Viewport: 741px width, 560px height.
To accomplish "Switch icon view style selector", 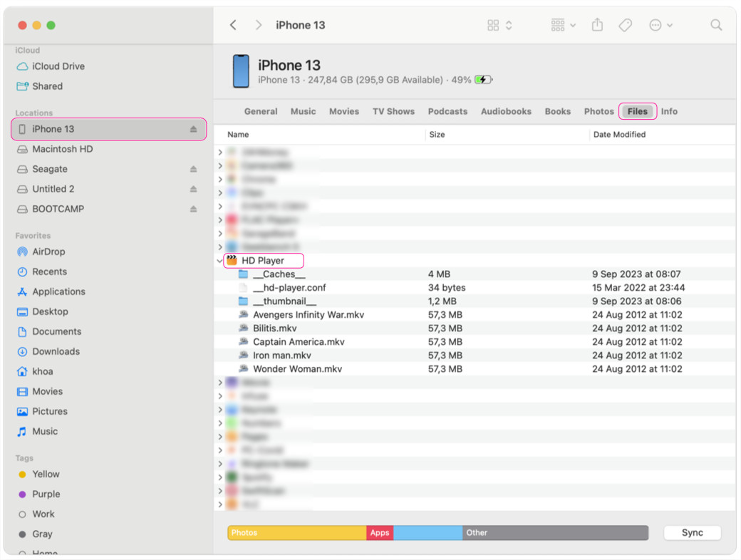I will click(499, 25).
